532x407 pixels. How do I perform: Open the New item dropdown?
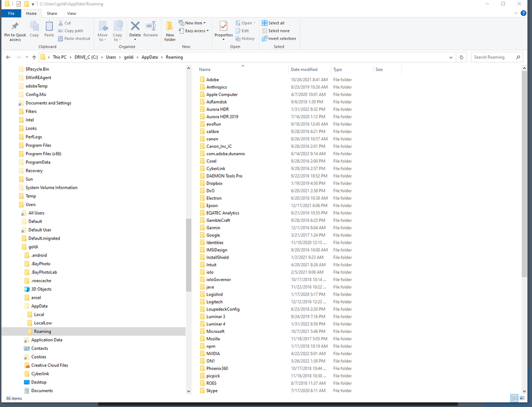(x=192, y=23)
